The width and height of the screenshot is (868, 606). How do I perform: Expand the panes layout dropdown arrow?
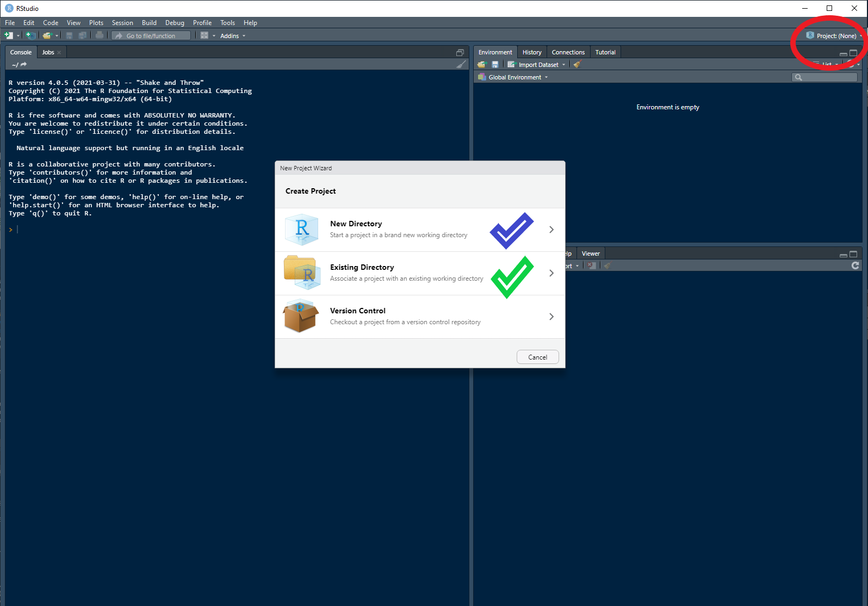(x=214, y=36)
